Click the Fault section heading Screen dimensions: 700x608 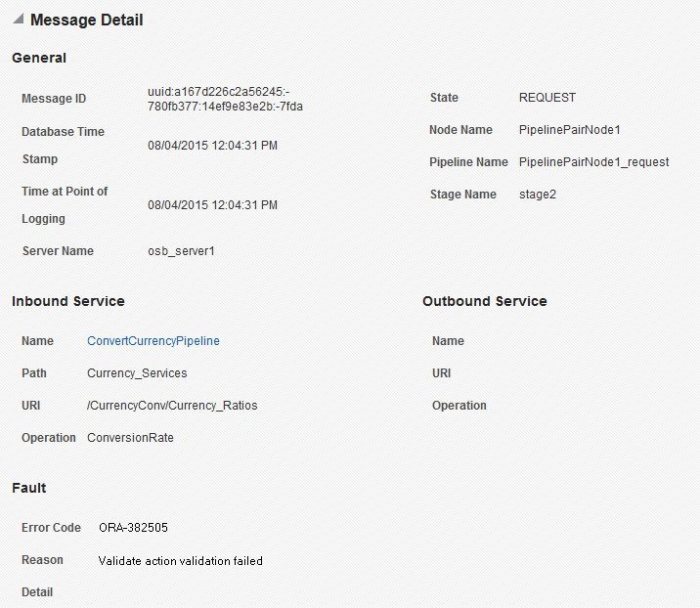pos(29,488)
